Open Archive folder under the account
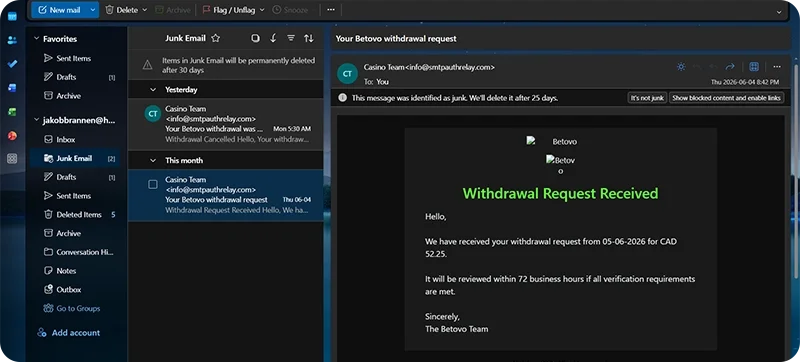This screenshot has height=362, width=800. pyautogui.click(x=73, y=233)
